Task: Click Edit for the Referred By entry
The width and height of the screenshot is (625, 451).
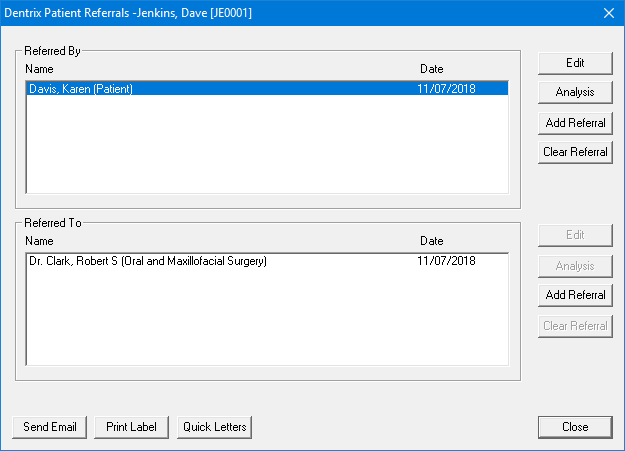Action: tap(575, 62)
